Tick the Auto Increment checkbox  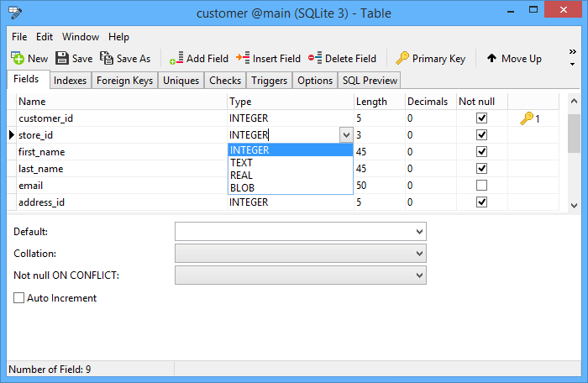[x=18, y=298]
